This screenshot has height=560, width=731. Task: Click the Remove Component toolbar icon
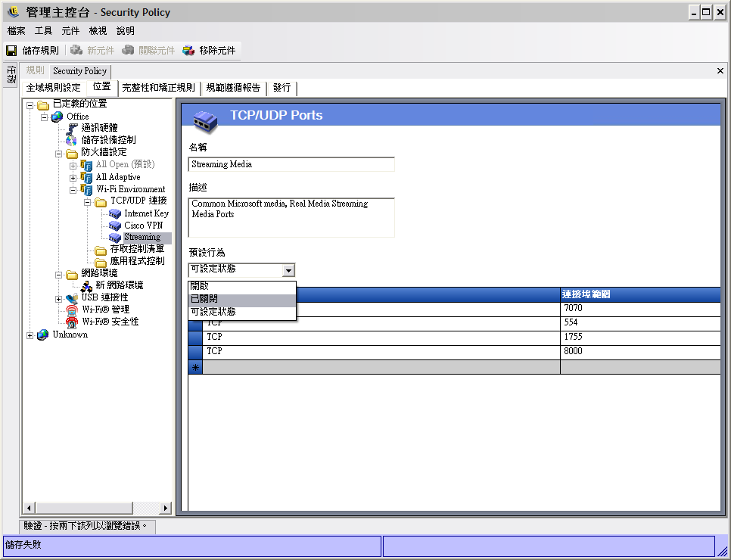(x=188, y=50)
